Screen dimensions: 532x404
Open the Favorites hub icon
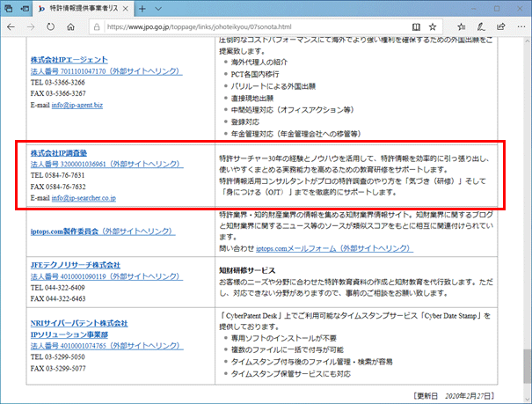pyautogui.click(x=460, y=27)
